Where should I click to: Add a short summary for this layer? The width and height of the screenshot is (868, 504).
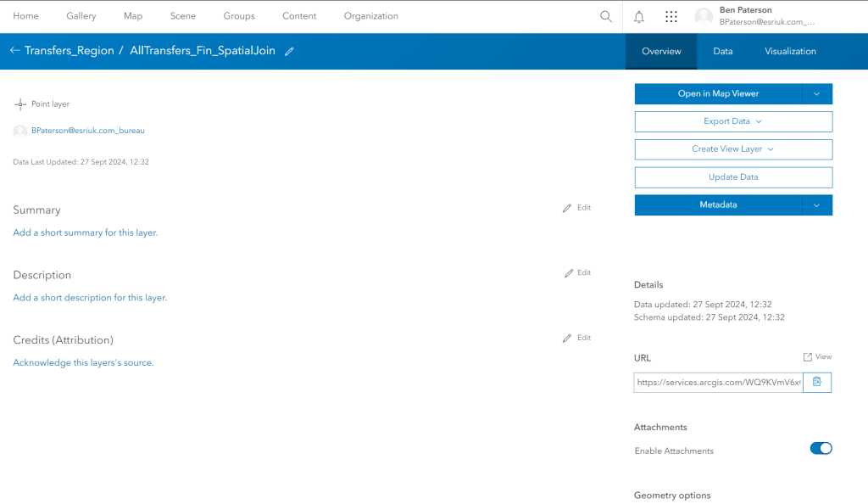(85, 232)
